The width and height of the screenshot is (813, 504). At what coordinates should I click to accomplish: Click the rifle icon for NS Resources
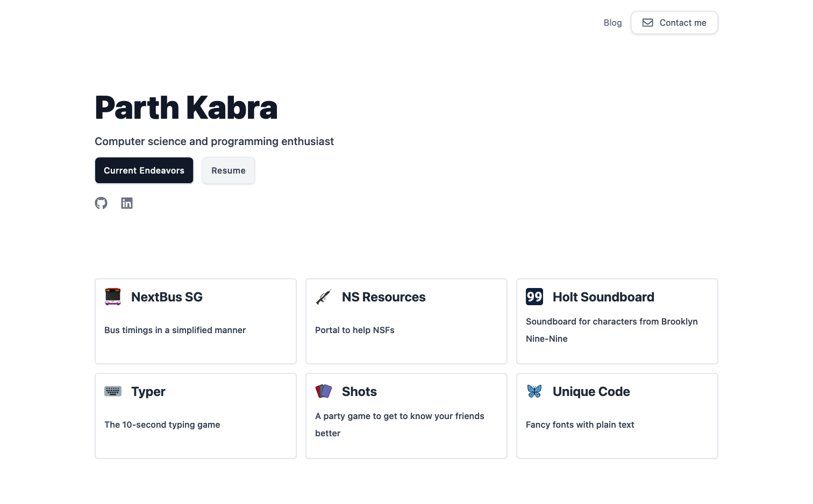coord(324,297)
